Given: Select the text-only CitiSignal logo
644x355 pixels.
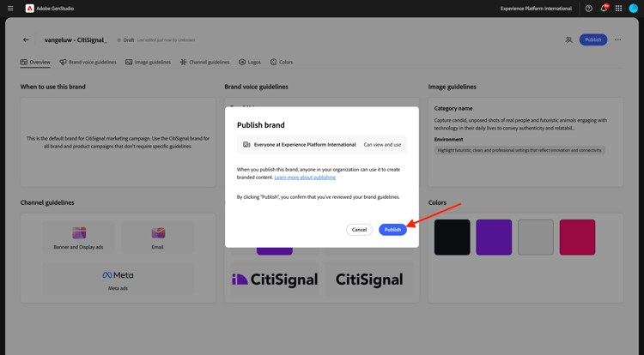Looking at the screenshot, I should tap(369, 280).
